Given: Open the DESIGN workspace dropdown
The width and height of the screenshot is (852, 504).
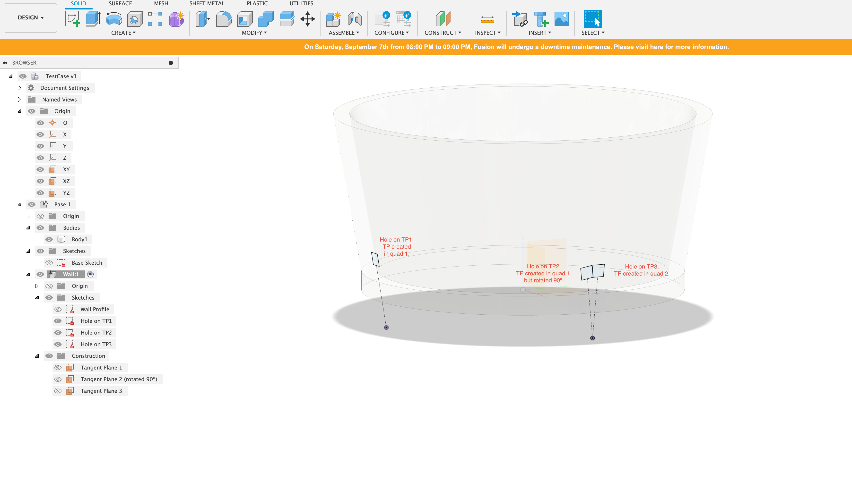Looking at the screenshot, I should [x=31, y=18].
